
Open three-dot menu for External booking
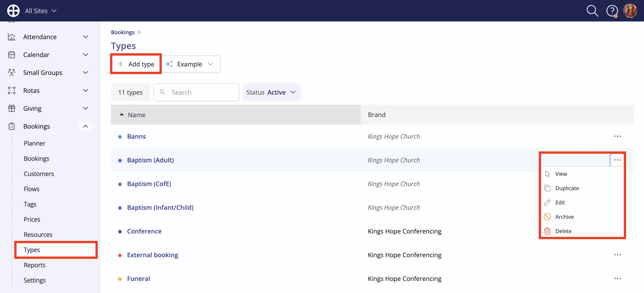tap(617, 255)
